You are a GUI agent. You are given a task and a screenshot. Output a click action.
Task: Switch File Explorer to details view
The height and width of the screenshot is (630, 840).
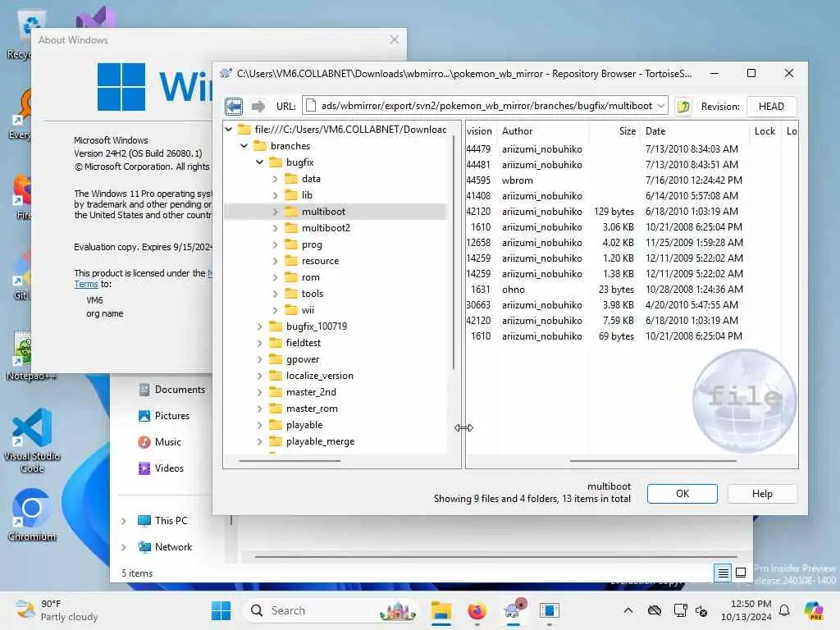[x=723, y=573]
